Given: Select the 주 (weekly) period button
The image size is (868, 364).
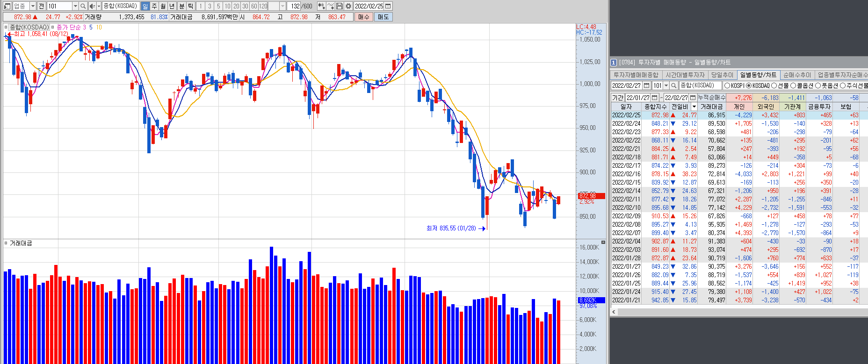Looking at the screenshot, I should pyautogui.click(x=154, y=6).
